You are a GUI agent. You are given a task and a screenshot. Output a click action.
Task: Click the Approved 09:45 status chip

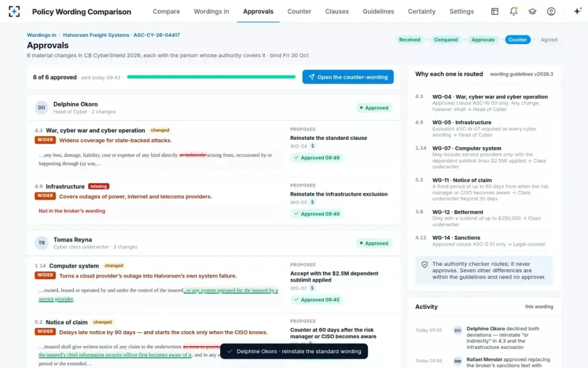coord(317,300)
